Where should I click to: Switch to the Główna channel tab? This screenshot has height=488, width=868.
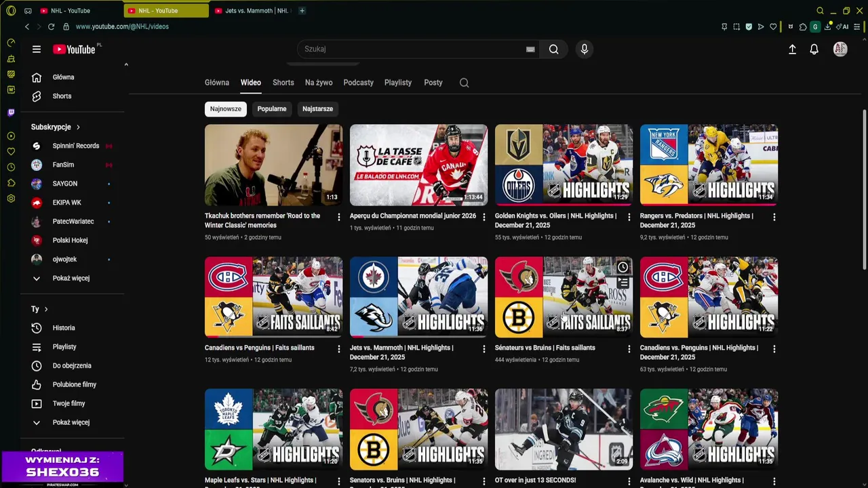click(217, 83)
